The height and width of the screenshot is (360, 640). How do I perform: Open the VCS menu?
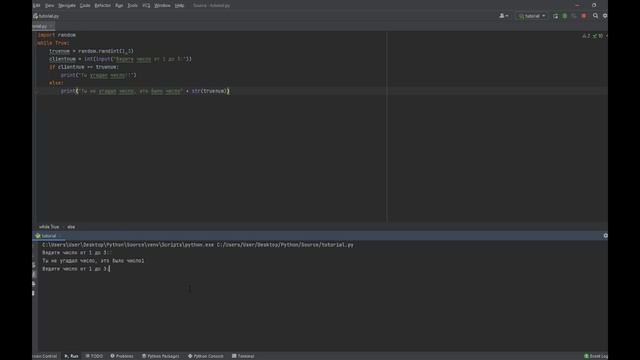tap(146, 5)
